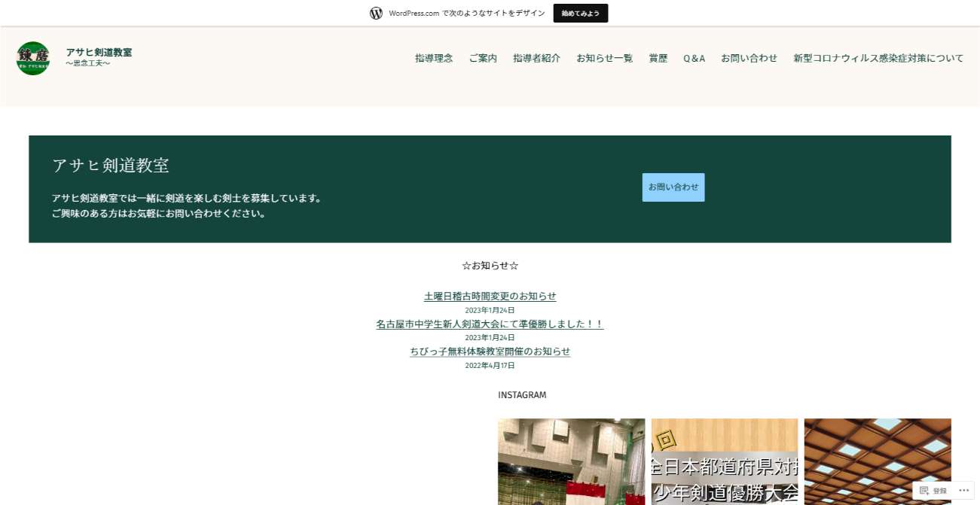
Task: Click the leftmost Instagram photo thumbnail
Action: (571, 461)
